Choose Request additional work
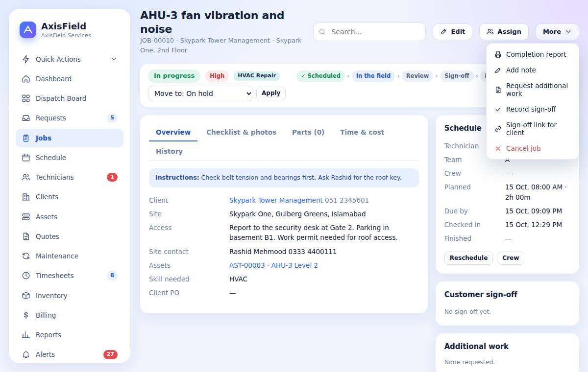Viewport: 588px width, 372px height. 533,90
